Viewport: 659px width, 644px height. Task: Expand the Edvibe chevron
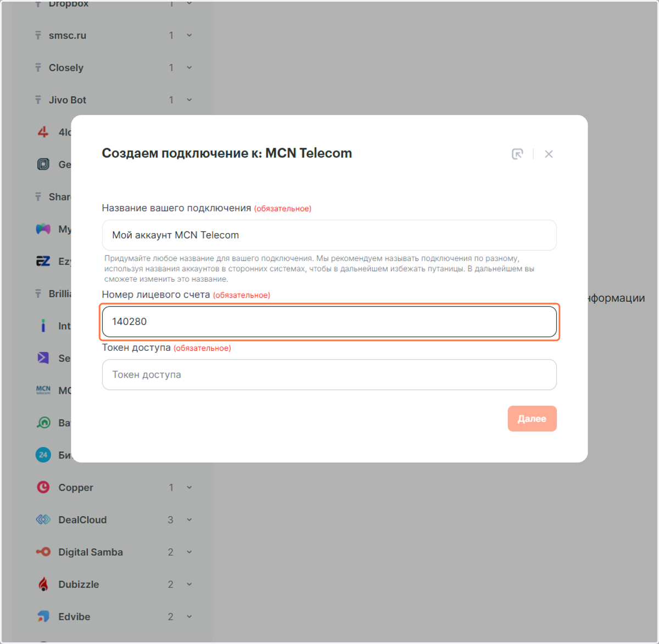click(189, 617)
